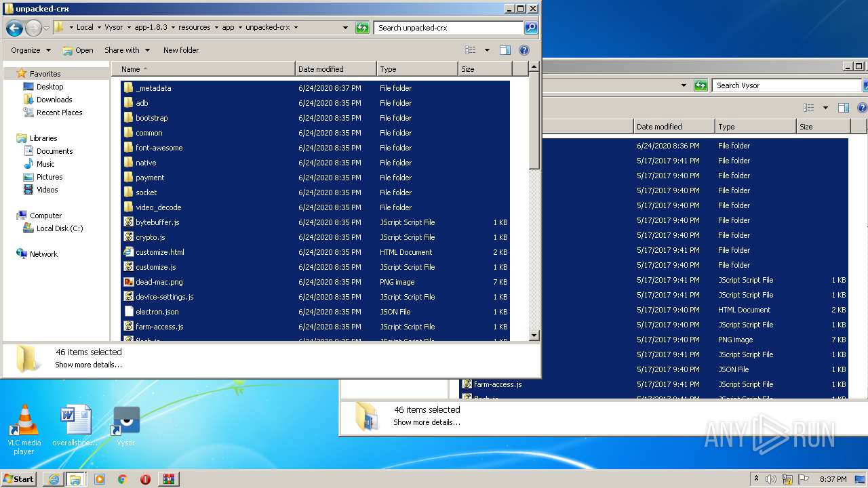Launch Internet Explorer from taskbar
This screenshot has width=868, height=488.
(x=53, y=479)
